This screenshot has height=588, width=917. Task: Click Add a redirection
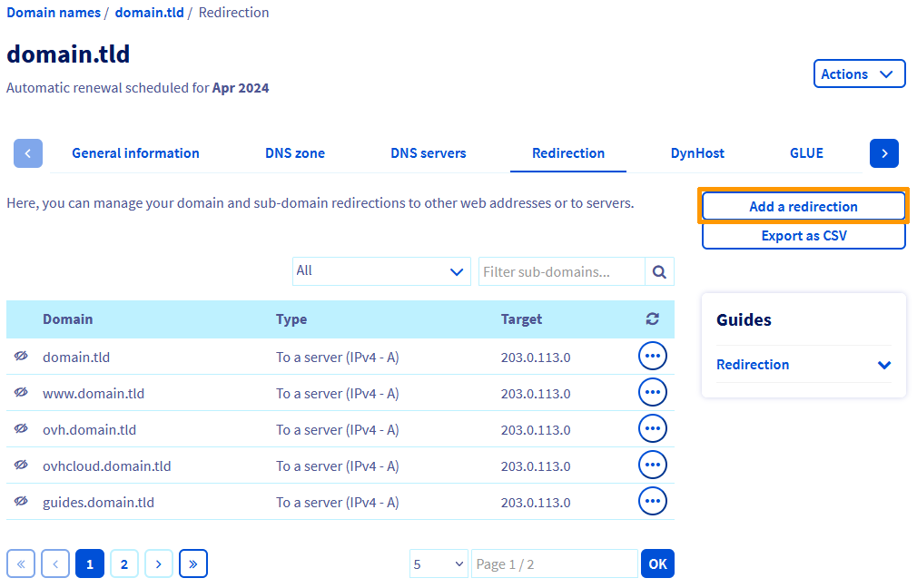tap(804, 206)
